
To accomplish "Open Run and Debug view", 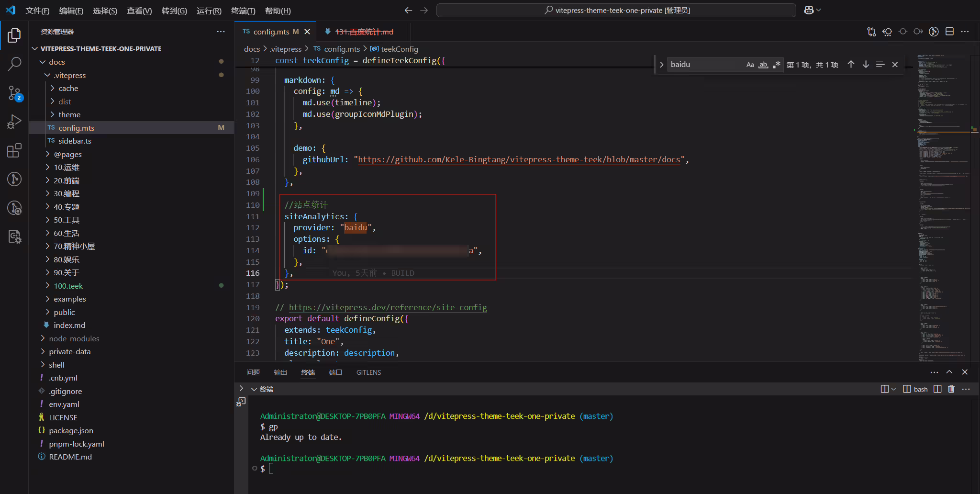I will click(14, 122).
